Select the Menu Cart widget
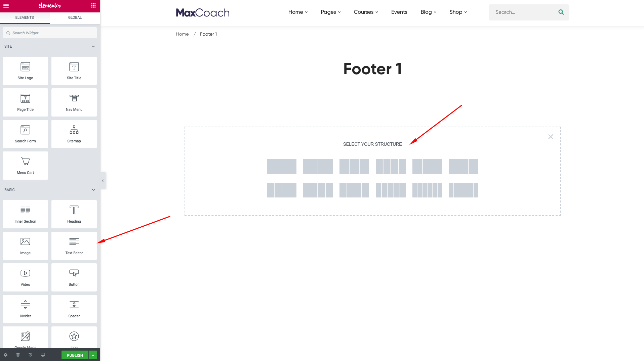Image resolution: width=644 pixels, height=361 pixels. [x=25, y=166]
